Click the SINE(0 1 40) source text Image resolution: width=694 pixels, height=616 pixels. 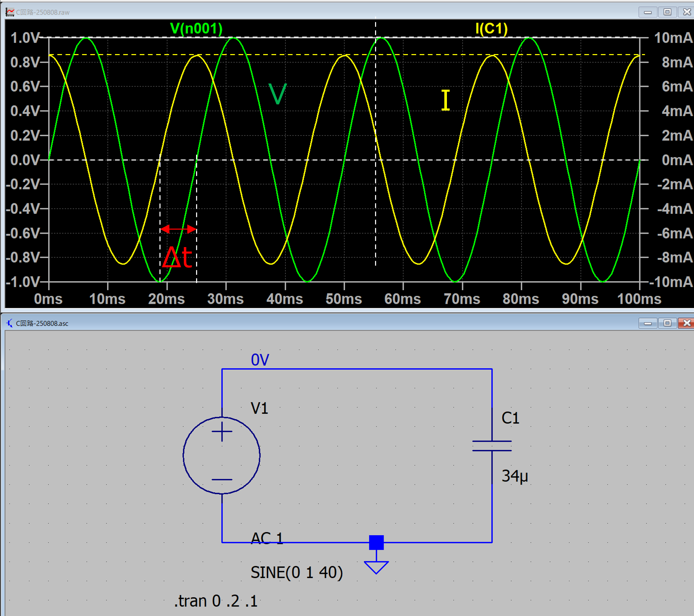(x=296, y=573)
